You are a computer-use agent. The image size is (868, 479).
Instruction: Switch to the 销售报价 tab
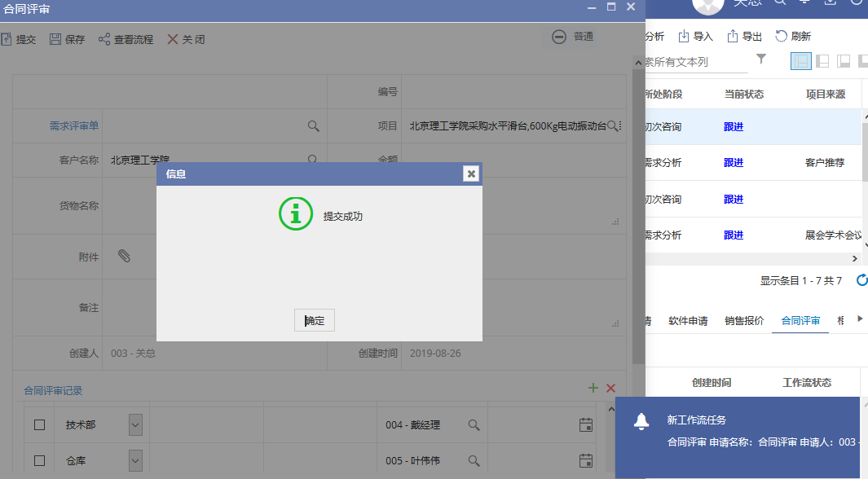tap(744, 320)
